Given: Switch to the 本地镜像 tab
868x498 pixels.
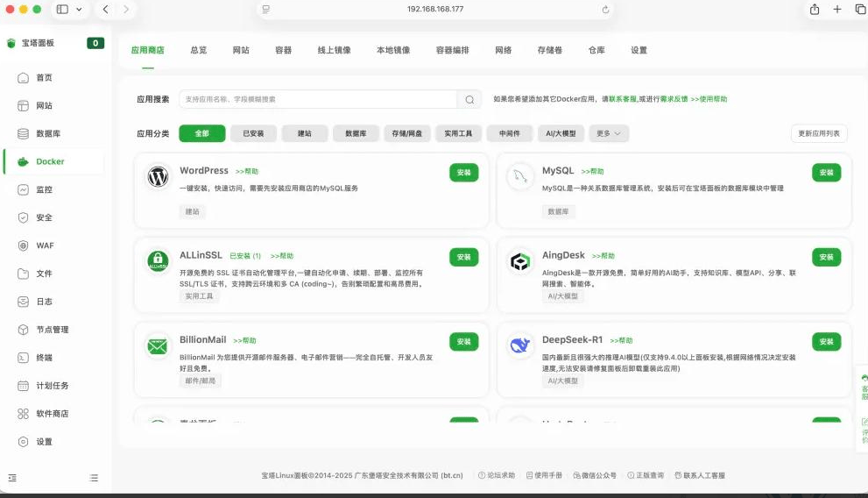Looking at the screenshot, I should (393, 50).
